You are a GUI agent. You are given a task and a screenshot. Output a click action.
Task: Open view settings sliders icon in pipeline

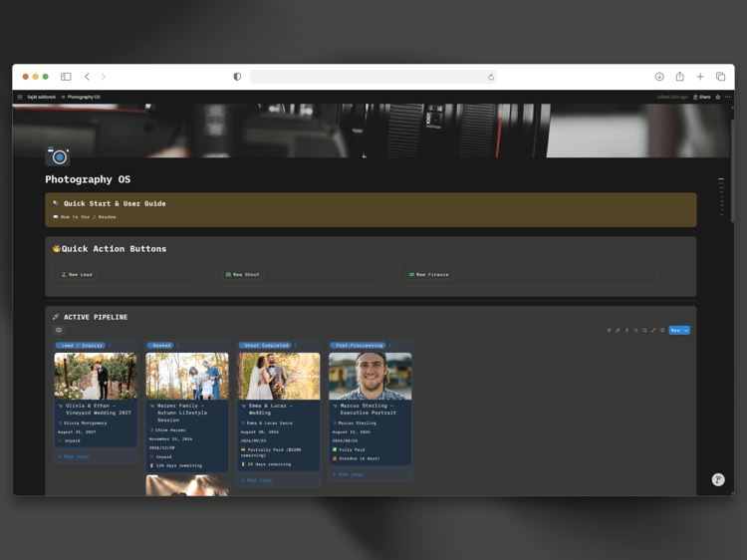point(662,330)
